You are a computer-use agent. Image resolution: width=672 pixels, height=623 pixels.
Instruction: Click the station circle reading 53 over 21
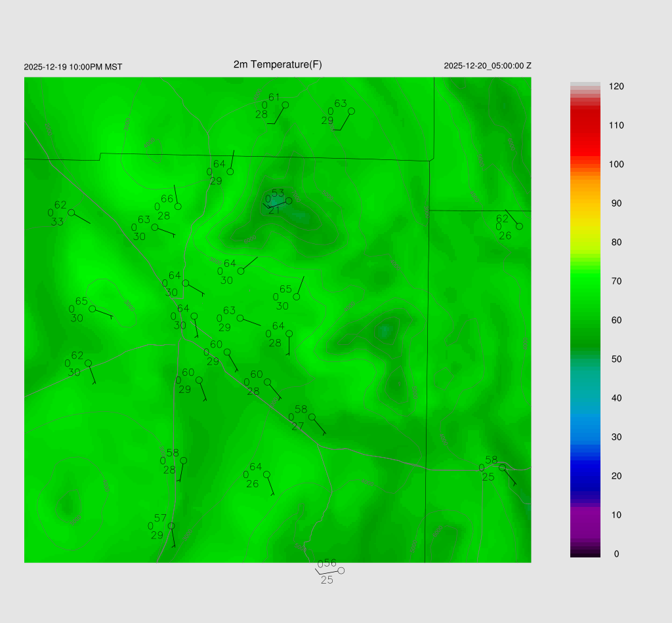[x=289, y=201]
